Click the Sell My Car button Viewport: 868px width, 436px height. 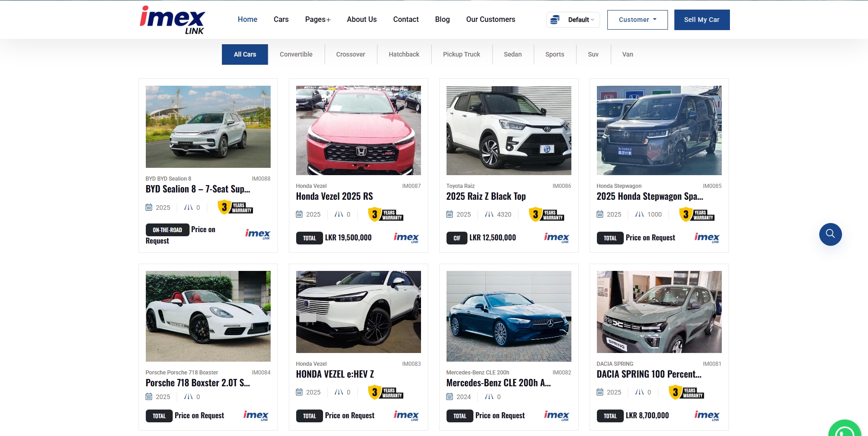coord(701,20)
